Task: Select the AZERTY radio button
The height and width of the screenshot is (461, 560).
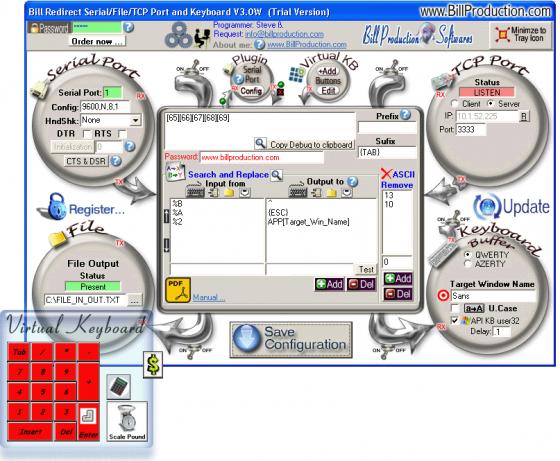Action: click(x=467, y=264)
